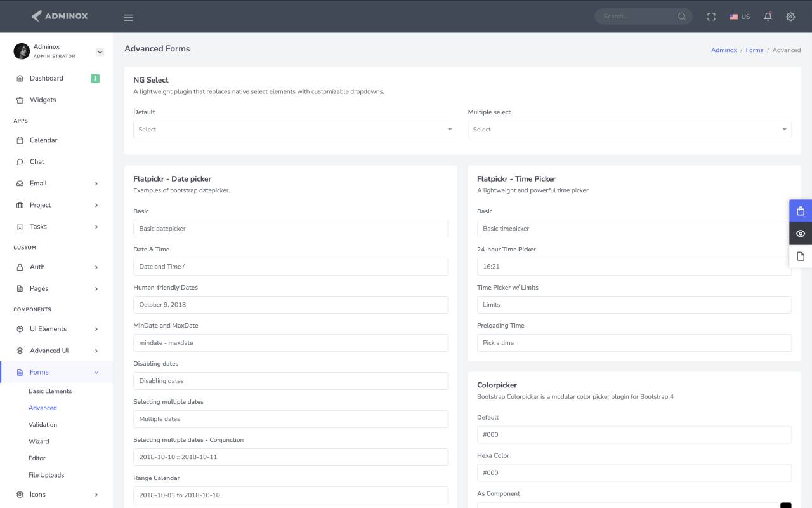This screenshot has height=508, width=812.
Task: Expand the Project submenu chevron
Action: pyautogui.click(x=96, y=205)
